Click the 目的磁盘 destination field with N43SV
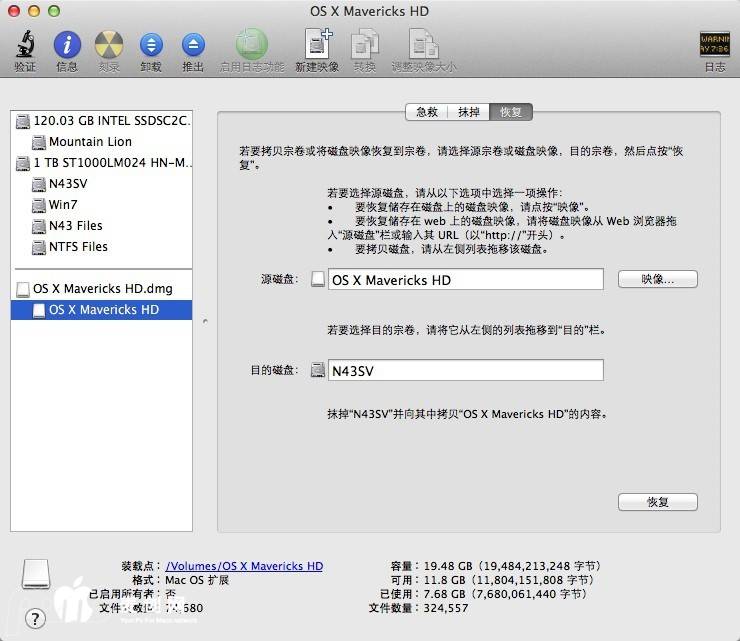740x641 pixels. pyautogui.click(x=466, y=371)
